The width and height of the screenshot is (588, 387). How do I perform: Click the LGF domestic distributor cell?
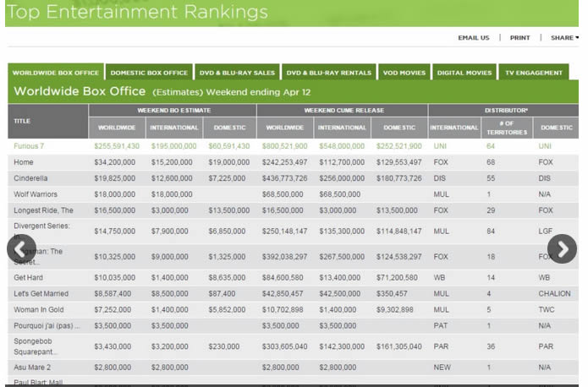545,232
